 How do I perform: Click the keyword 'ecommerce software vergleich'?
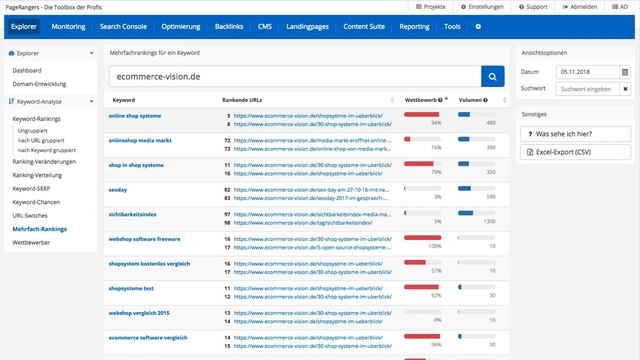pos(148,338)
